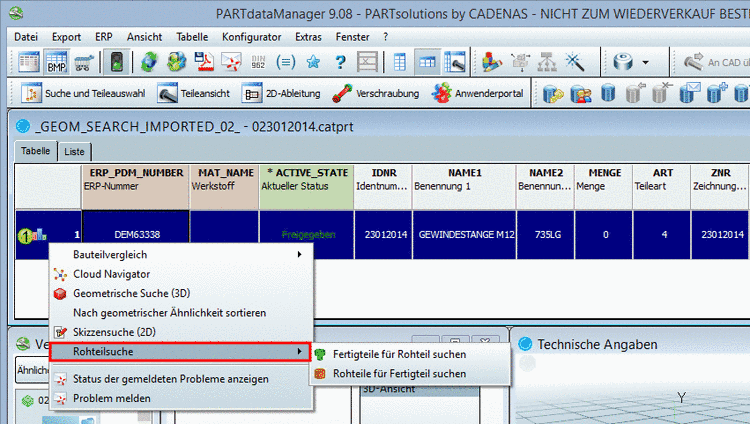Click the database with link chain icon
This screenshot has width=750, height=424.
pos(553,93)
